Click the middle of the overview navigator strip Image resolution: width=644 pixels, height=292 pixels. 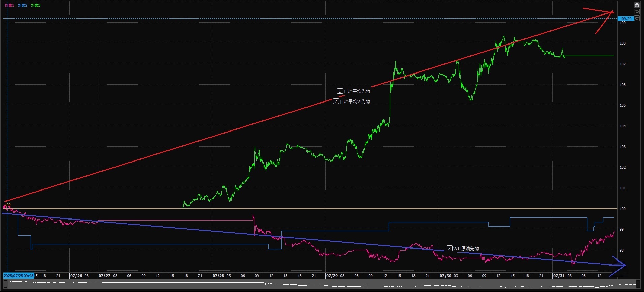pyautogui.click(x=322, y=285)
